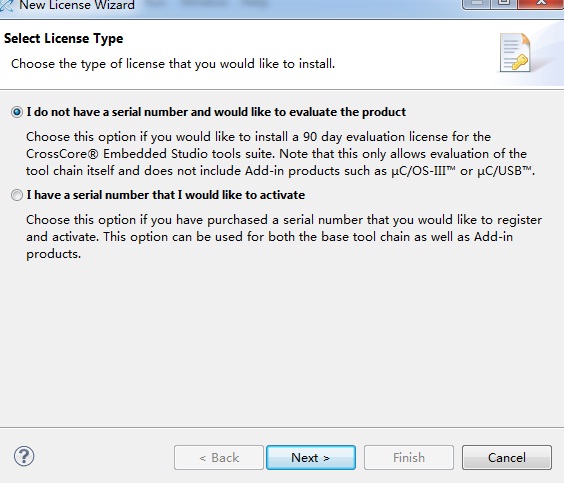This screenshot has height=483, width=564.
Task: Close the New License Wizard window
Action: (x=541, y=4)
